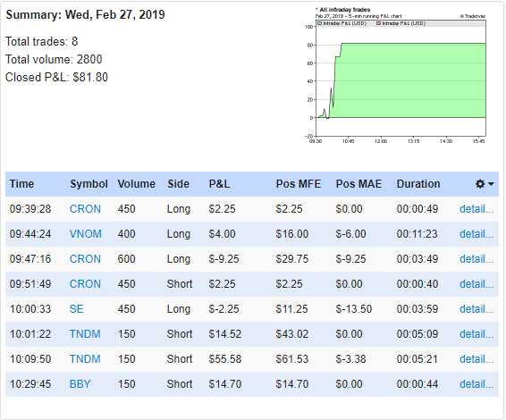Open SE symbol link
The width and height of the screenshot is (506, 420).
point(77,309)
